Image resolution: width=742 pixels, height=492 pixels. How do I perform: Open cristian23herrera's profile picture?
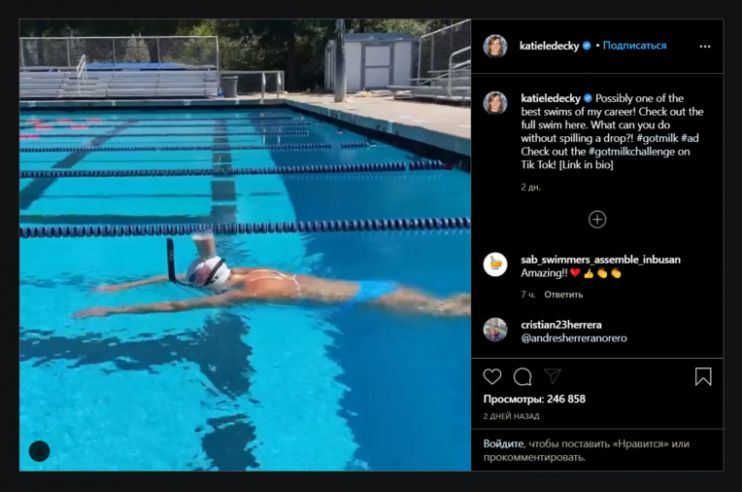[495, 330]
